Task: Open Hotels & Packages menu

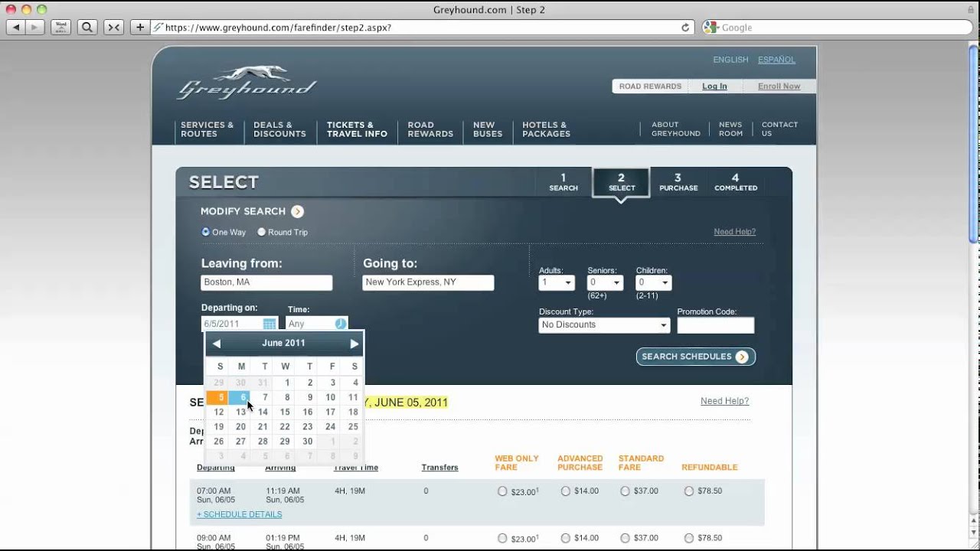Action: tap(546, 129)
